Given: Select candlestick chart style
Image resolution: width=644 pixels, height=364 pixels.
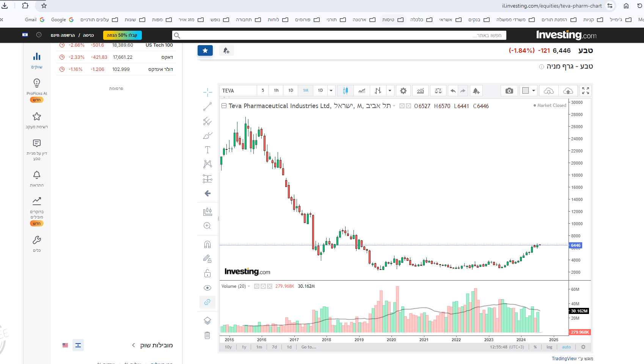Looking at the screenshot, I should coord(346,91).
